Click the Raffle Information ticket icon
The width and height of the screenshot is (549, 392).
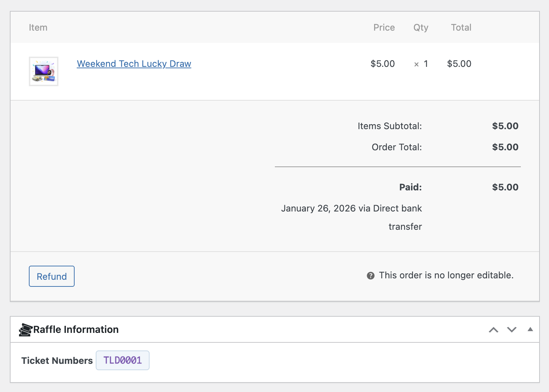(x=25, y=330)
